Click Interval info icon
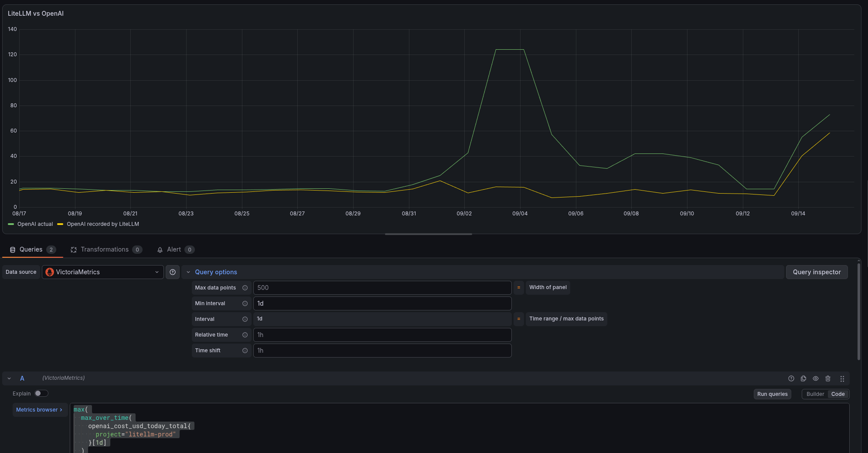This screenshot has height=453, width=868. pos(245,319)
